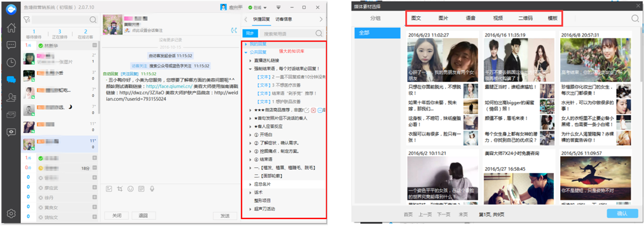The image size is (644, 226).
Task: Click the user avatar icon in title bar
Action: (x=223, y=8)
